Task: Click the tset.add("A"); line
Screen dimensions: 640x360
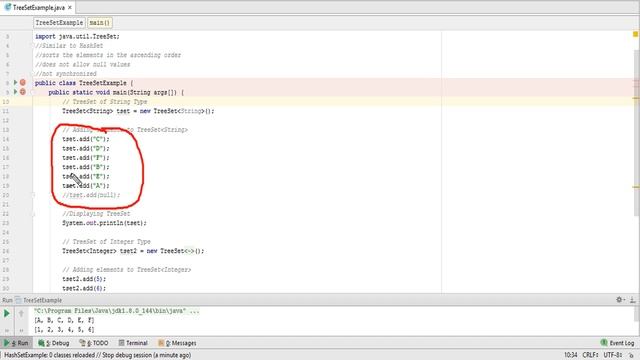Action: pyautogui.click(x=86, y=186)
